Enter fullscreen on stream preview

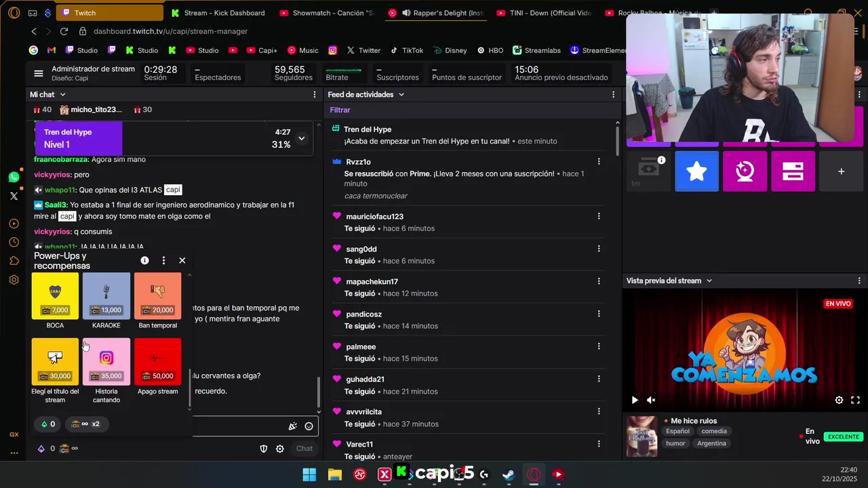click(x=855, y=401)
